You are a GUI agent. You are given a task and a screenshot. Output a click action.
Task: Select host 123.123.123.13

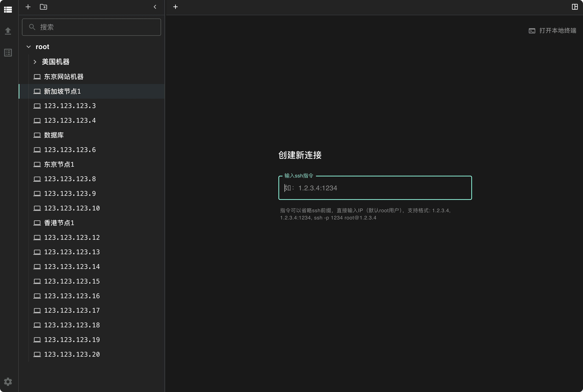click(92, 252)
